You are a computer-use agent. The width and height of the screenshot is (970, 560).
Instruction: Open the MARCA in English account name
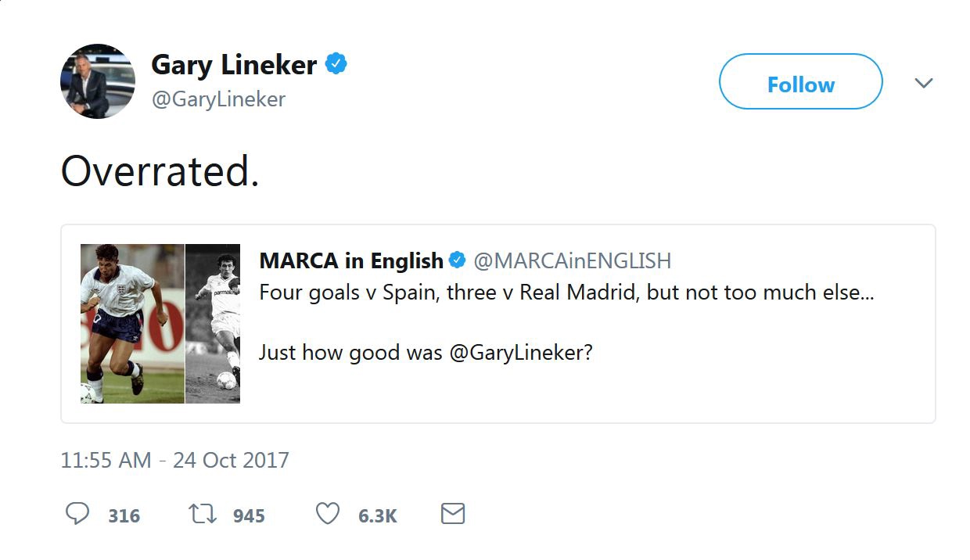click(x=351, y=260)
